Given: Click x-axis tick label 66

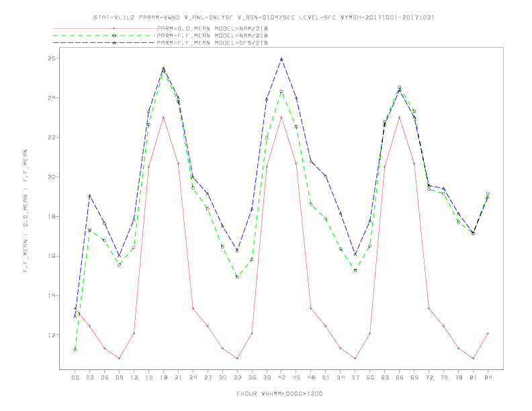Looking at the screenshot, I should pos(400,377).
